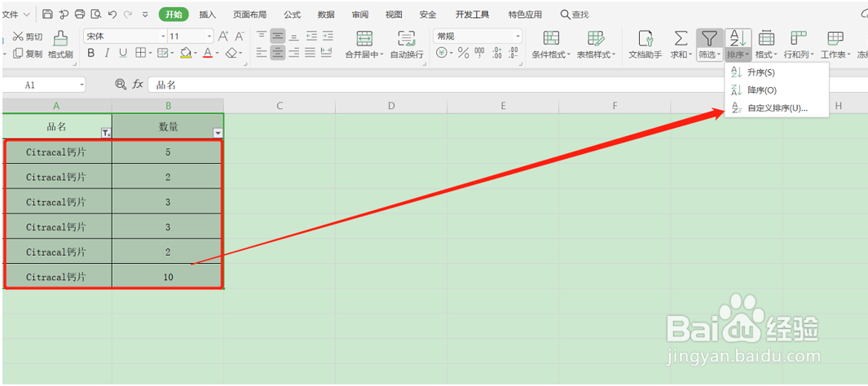
Task: Decrease indent icon
Action: (311, 37)
